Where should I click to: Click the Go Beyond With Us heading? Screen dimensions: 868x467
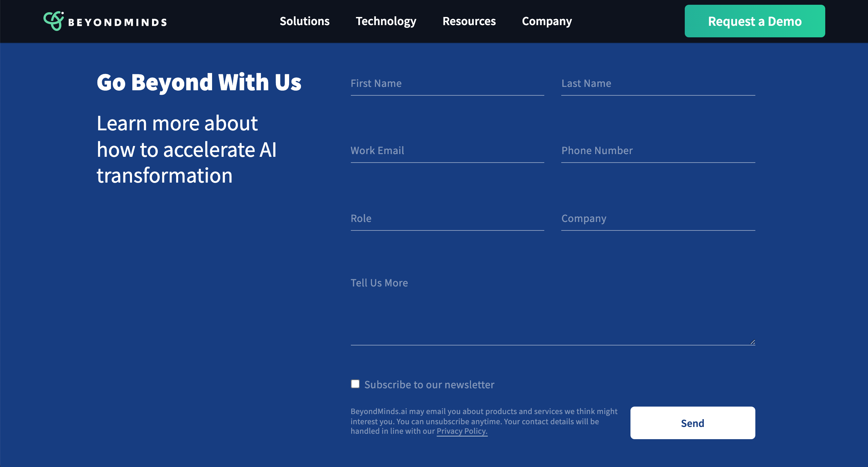pos(199,82)
